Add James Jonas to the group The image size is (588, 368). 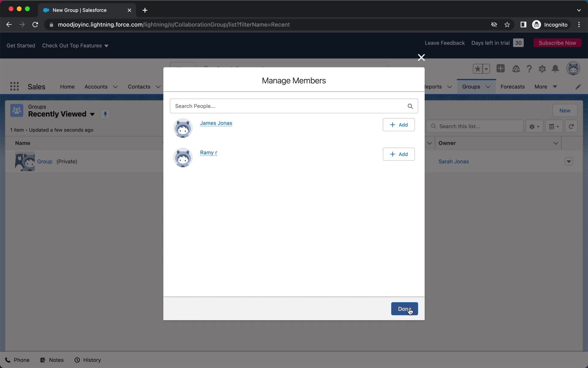(x=398, y=125)
